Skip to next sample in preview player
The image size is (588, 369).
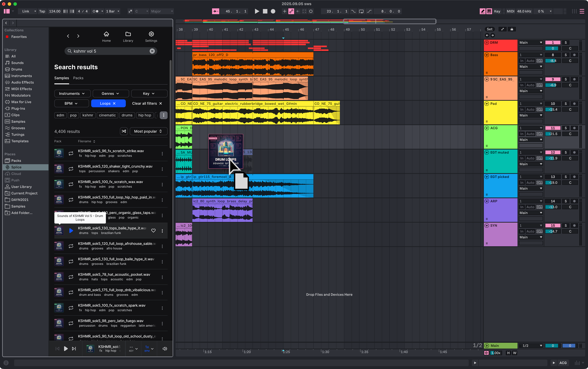pos(74,348)
